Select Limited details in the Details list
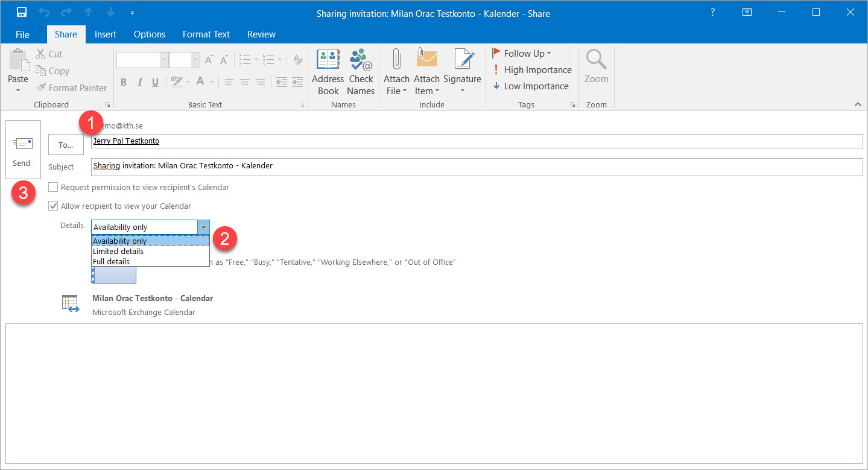This screenshot has width=868, height=470. [x=150, y=252]
